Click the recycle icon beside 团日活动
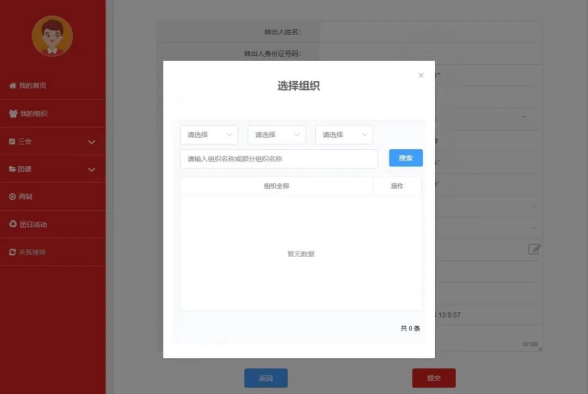The image size is (588, 394). (13, 224)
